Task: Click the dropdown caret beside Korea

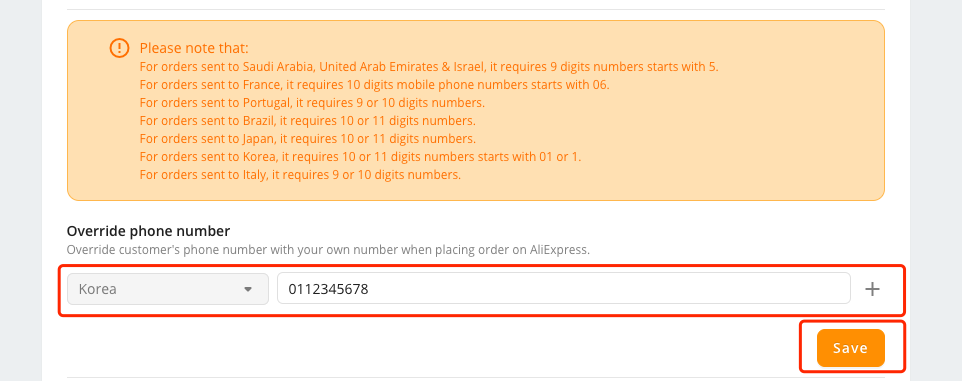Action: [x=248, y=289]
